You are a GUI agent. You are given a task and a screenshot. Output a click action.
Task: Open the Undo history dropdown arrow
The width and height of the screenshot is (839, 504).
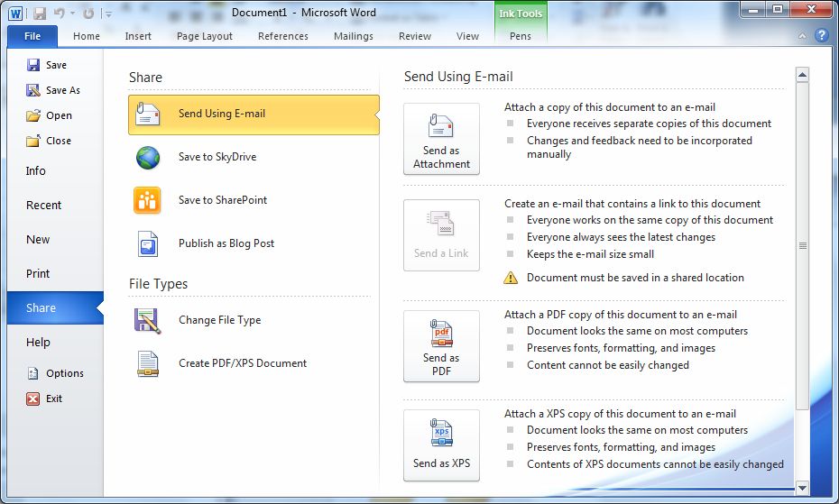[x=72, y=14]
